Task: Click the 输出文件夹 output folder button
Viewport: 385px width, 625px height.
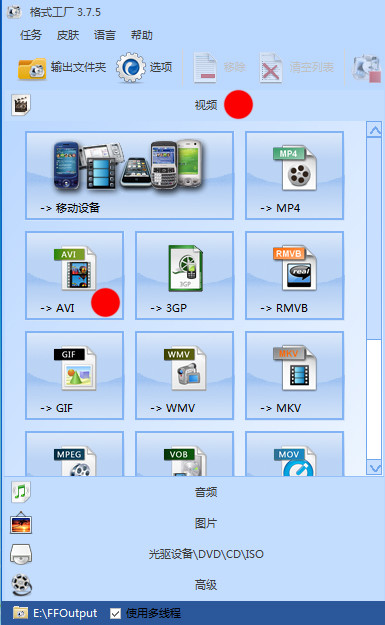Action: click(x=62, y=67)
